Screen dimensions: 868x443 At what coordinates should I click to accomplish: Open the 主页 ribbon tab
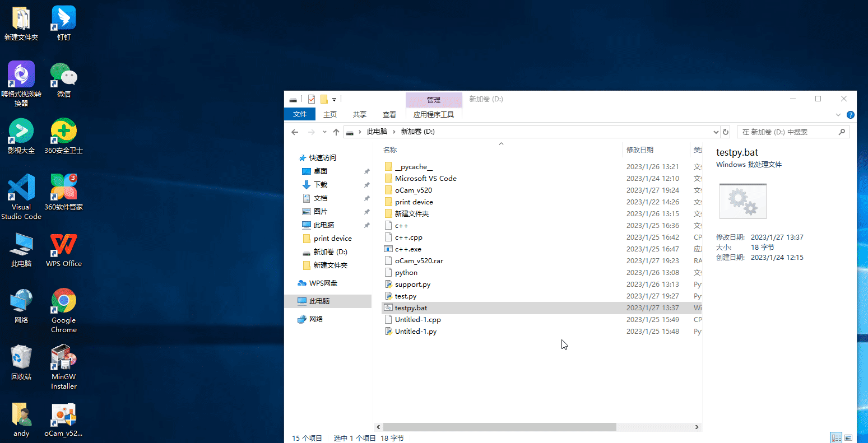click(x=330, y=114)
